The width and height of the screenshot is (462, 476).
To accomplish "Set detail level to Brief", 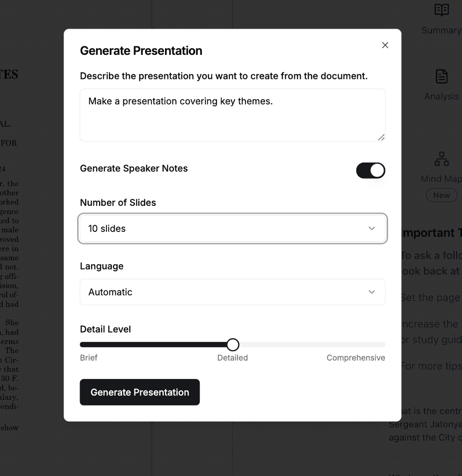I will click(88, 358).
